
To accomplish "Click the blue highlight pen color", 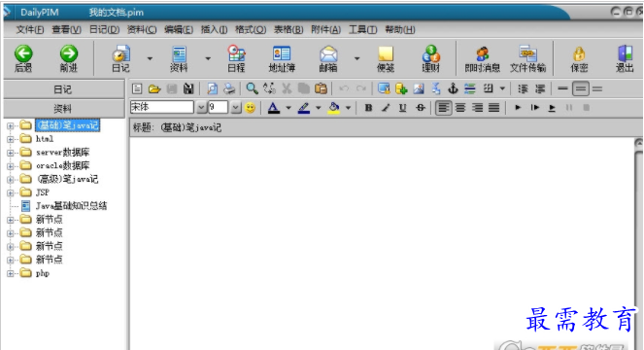I will 304,108.
